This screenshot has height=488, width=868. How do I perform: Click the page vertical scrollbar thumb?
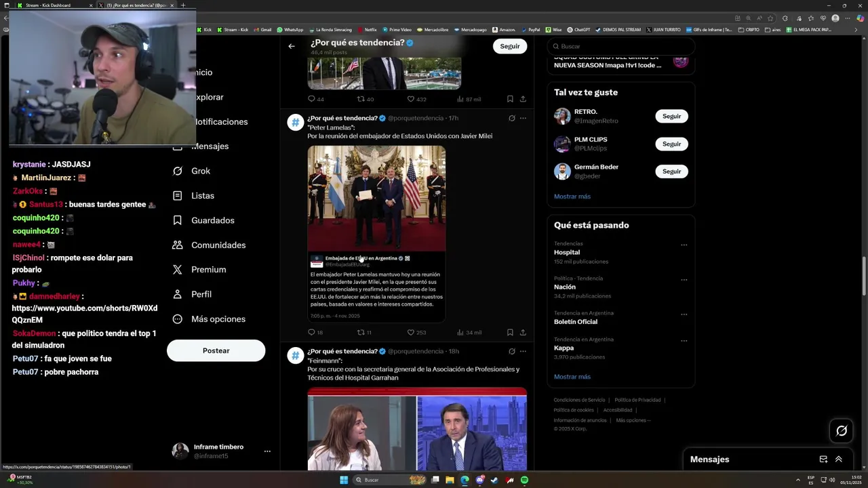(x=864, y=276)
